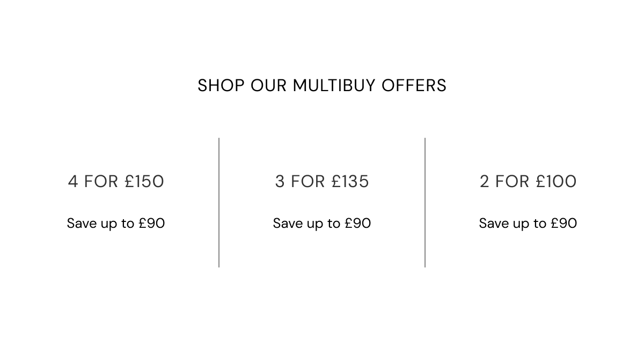The height and width of the screenshot is (342, 644).
Task: Click the £90 saving under the middle offer
Action: (358, 223)
